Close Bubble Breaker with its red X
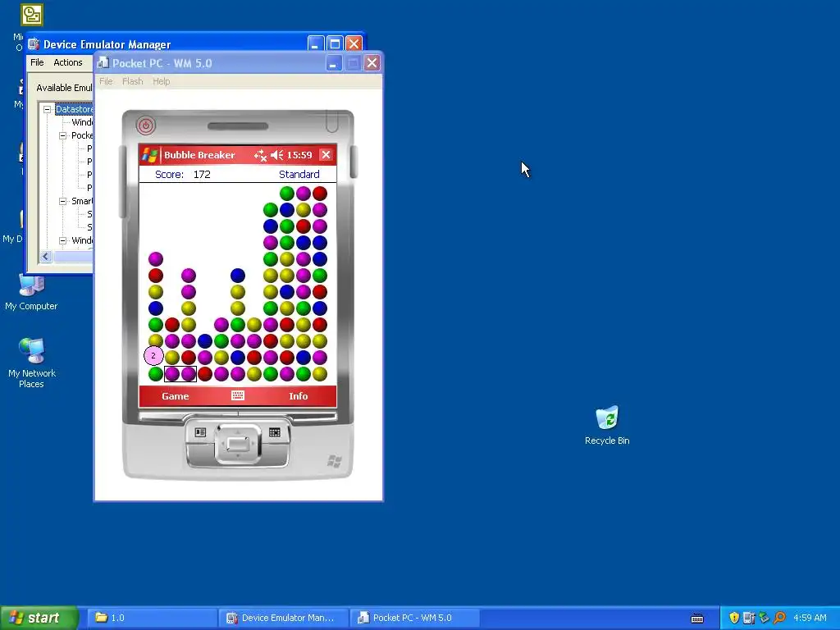Screen dimensions: 840x630 (x=326, y=155)
